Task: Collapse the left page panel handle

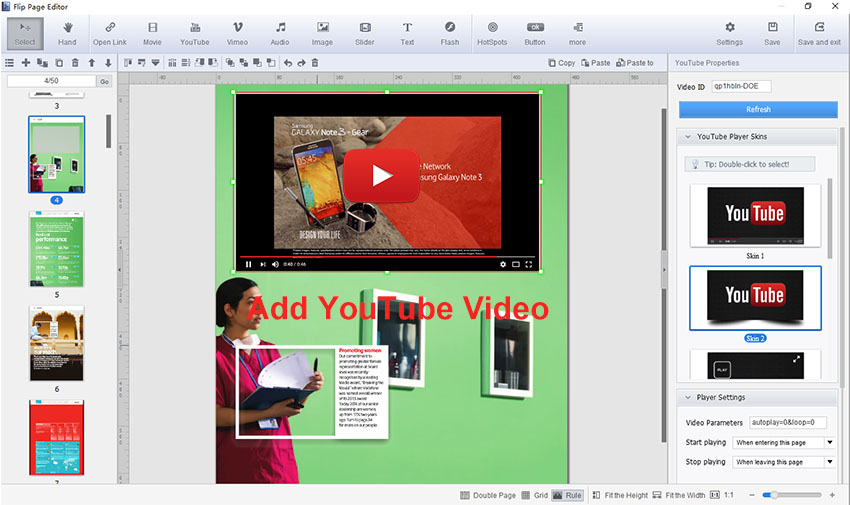Action: click(120, 269)
